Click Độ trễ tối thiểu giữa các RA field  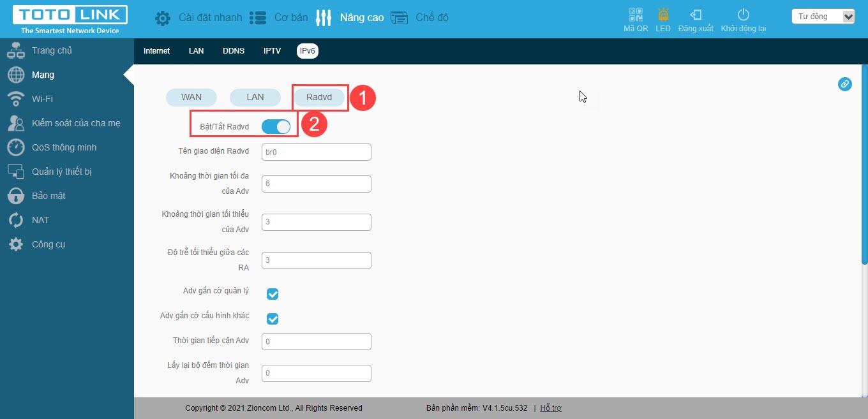point(317,260)
